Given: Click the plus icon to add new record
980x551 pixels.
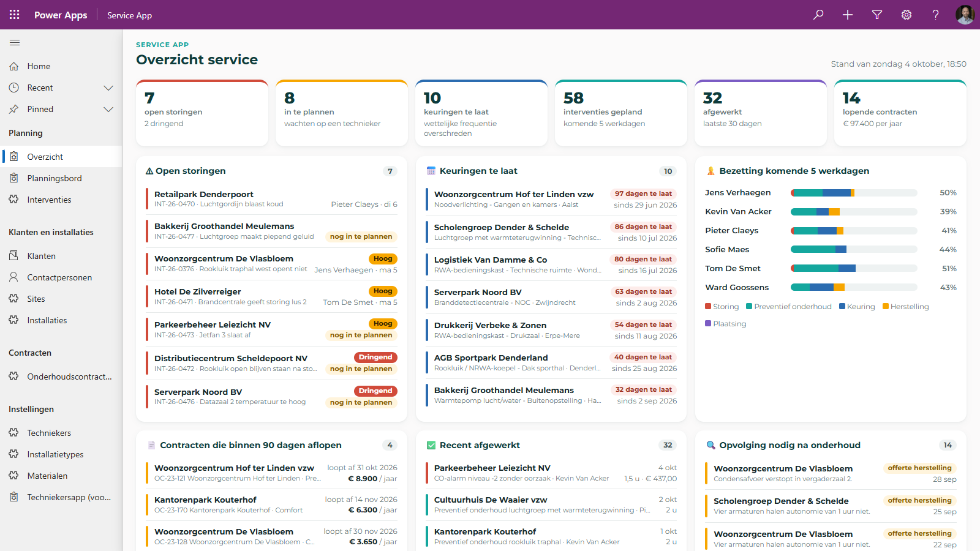Looking at the screenshot, I should [x=848, y=15].
